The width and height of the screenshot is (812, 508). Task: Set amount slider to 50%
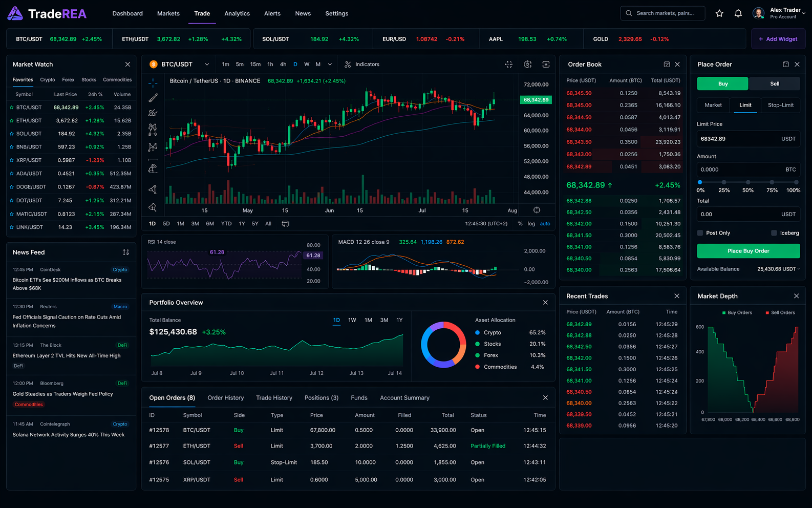[748, 182]
